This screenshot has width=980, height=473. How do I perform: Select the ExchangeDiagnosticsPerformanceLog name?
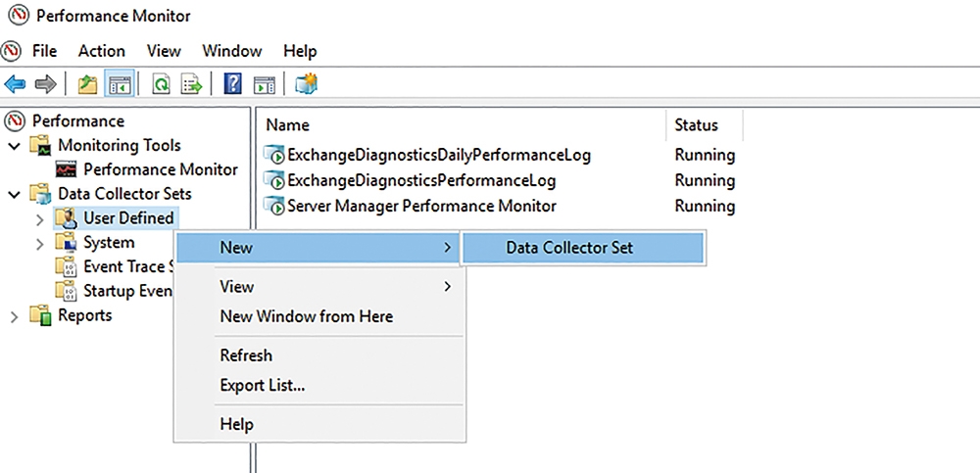[x=421, y=180]
